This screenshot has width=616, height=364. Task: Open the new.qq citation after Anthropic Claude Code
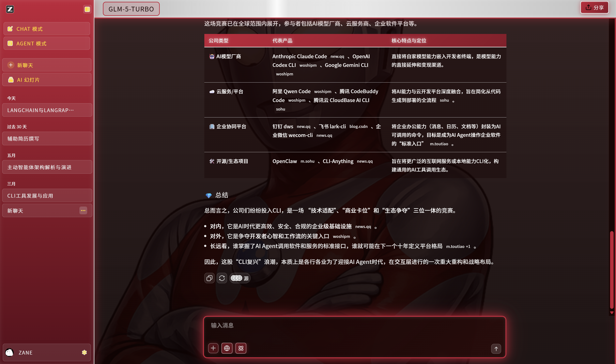(337, 56)
